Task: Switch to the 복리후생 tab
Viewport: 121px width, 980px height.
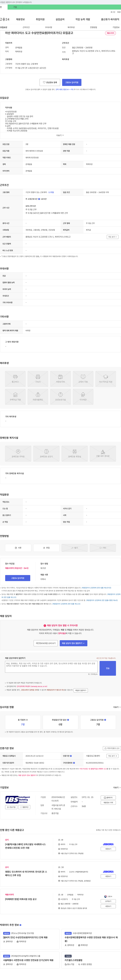Action: (x=71, y=27)
